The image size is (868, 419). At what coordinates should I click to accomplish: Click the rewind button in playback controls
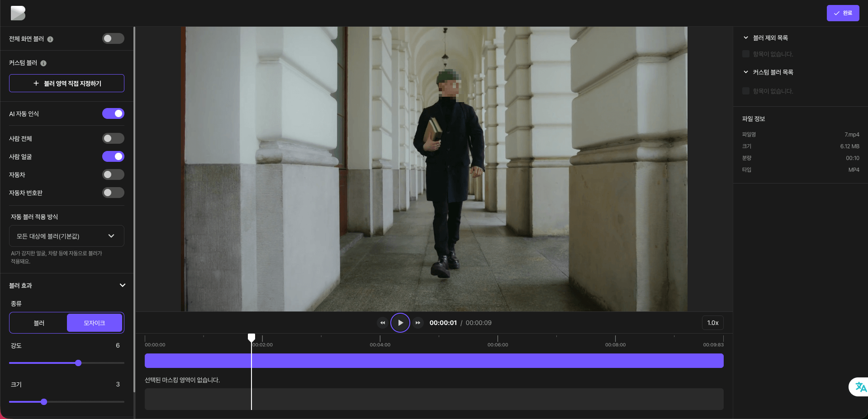tap(383, 323)
